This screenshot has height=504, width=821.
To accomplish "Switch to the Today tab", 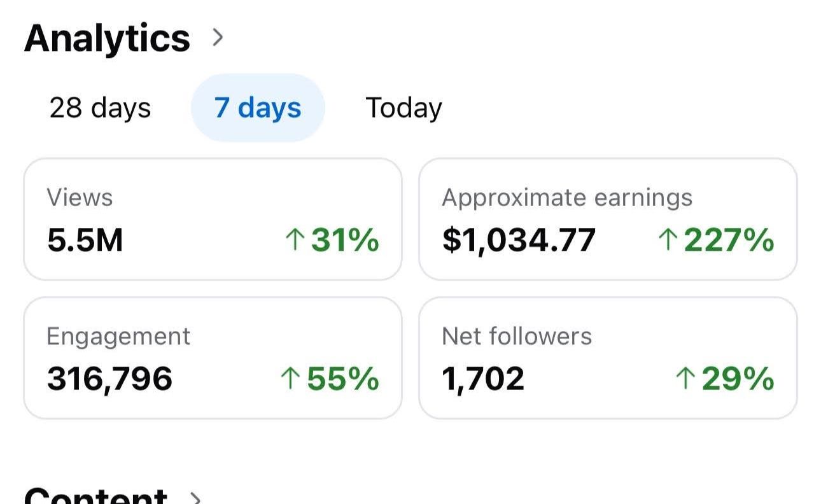I will coord(403,108).
